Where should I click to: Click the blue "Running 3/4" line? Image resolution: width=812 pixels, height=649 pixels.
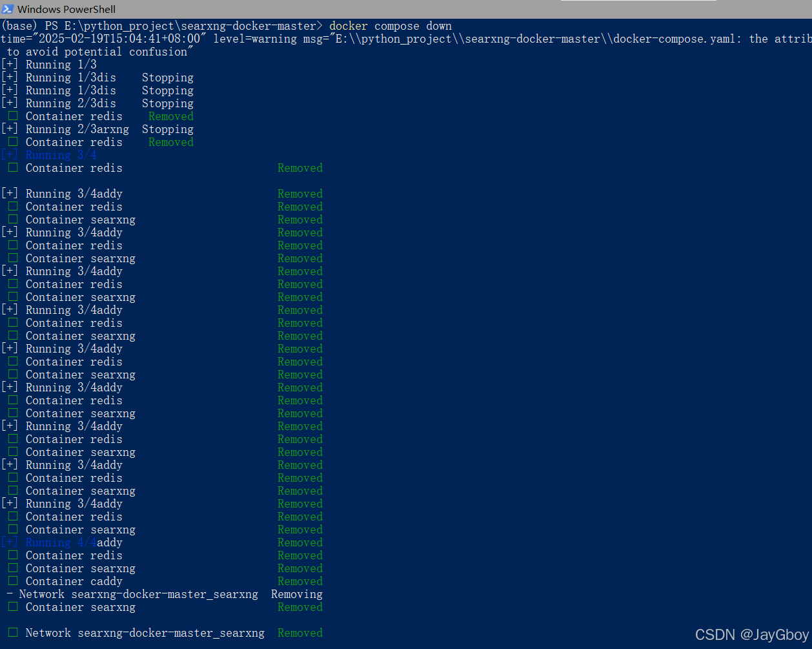[61, 155]
